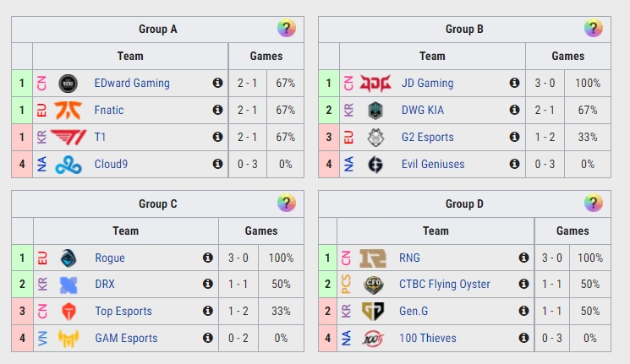This screenshot has height=364, width=630.
Task: Open the Evil Geniuses team link
Action: click(433, 164)
